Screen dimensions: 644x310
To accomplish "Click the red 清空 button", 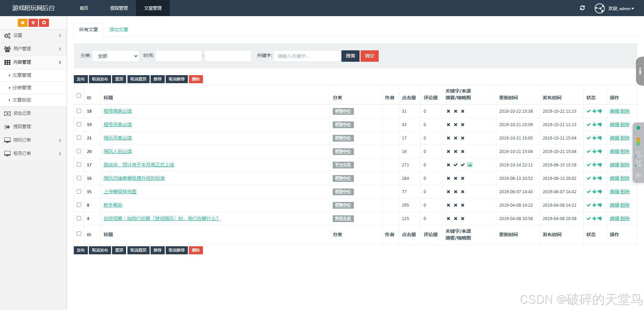I will tap(370, 56).
